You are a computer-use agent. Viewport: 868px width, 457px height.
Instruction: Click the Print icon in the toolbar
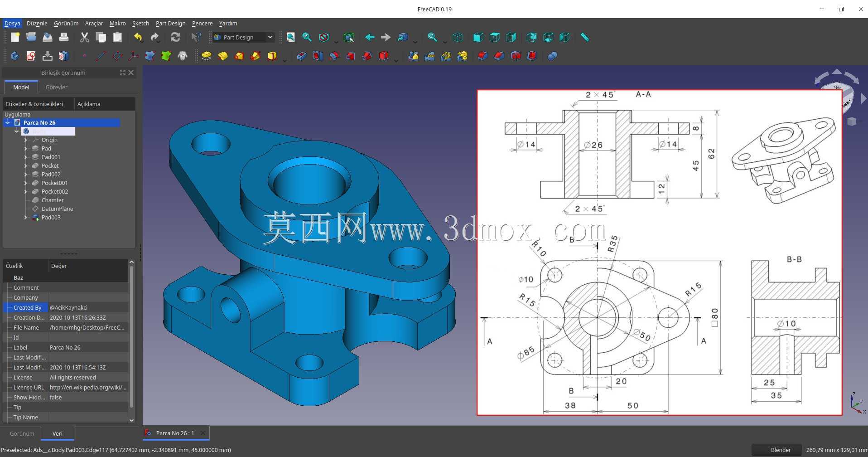point(64,37)
